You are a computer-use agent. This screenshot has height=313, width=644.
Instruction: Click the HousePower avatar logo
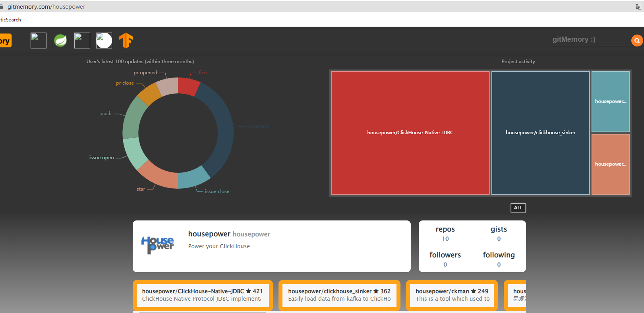tap(158, 245)
